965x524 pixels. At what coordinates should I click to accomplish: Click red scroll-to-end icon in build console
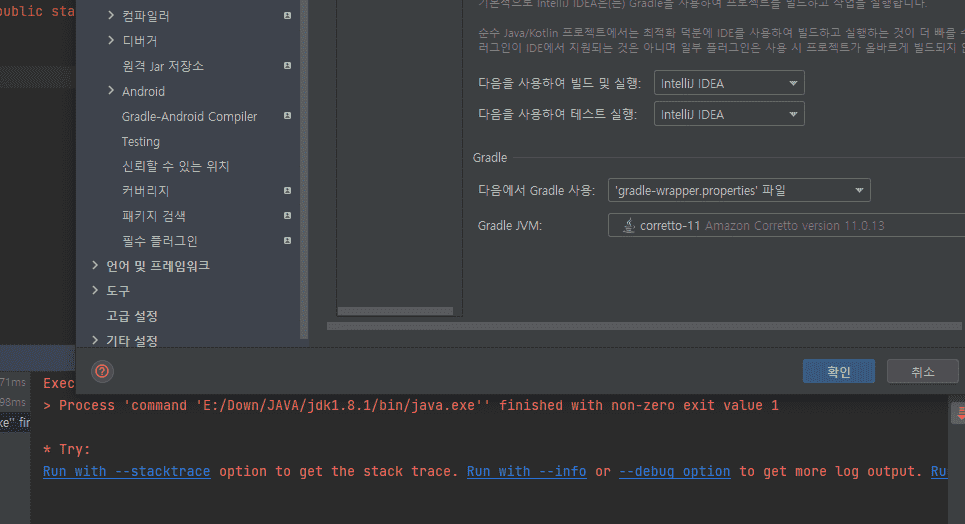[x=959, y=414]
